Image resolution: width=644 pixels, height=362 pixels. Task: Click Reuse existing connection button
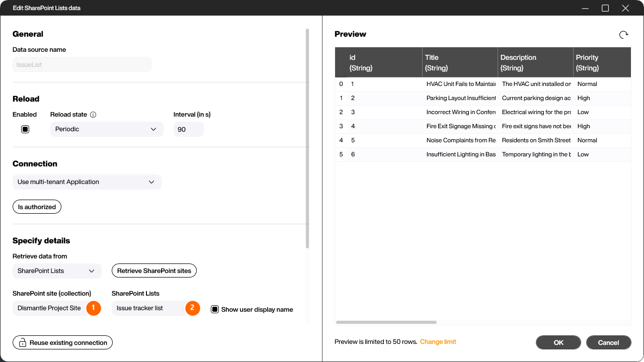click(x=62, y=342)
